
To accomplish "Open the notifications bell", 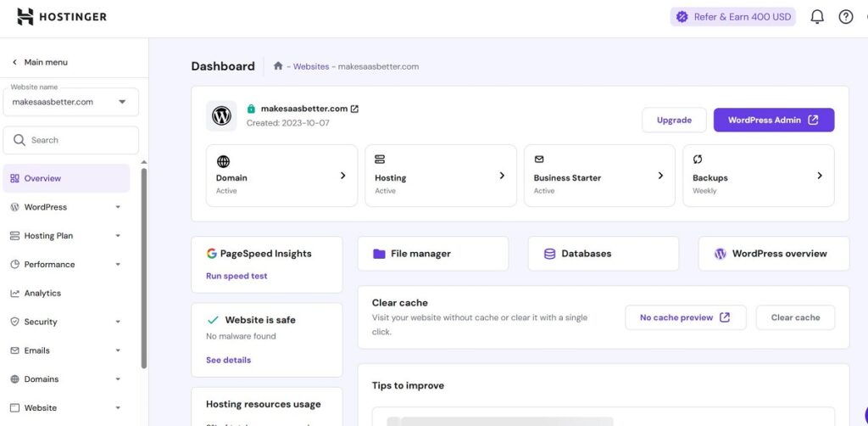I will (817, 17).
